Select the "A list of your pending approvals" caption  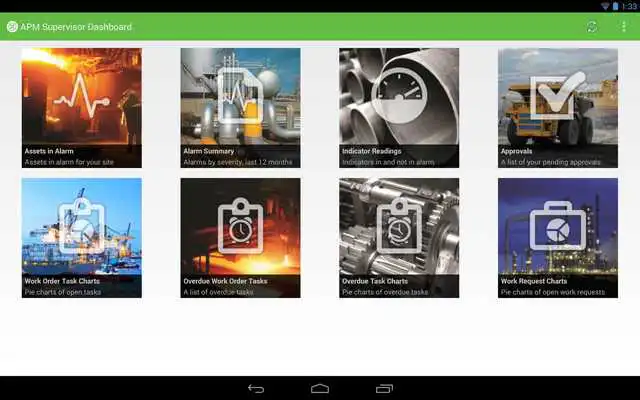coord(551,162)
